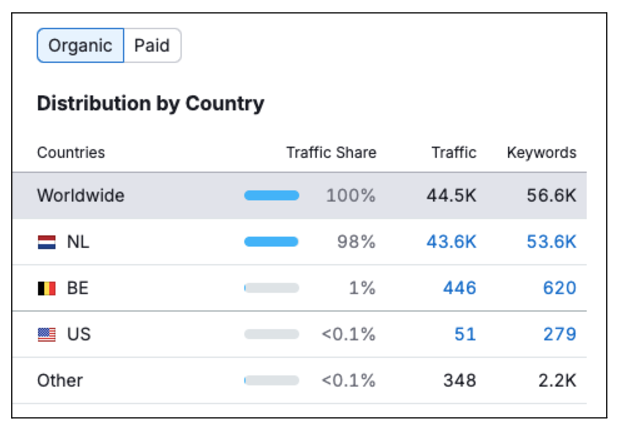Click the Keywords column header
Image resolution: width=622 pixels, height=431 pixels.
click(x=541, y=153)
